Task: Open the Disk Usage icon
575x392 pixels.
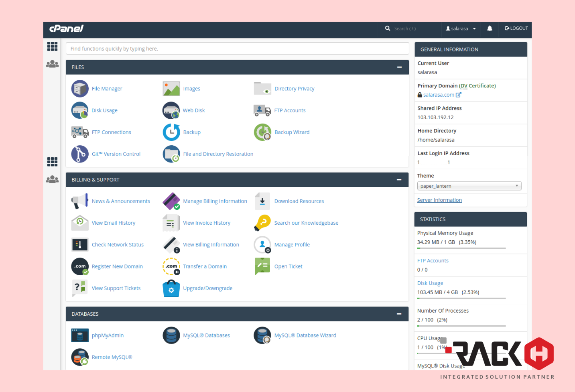Action: 80,110
